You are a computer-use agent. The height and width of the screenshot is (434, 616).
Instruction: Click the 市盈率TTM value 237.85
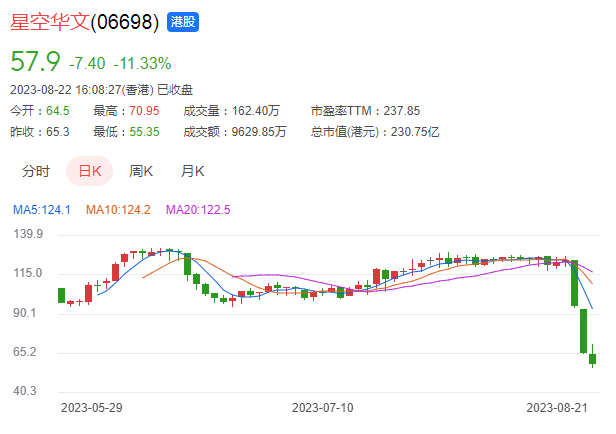(402, 111)
